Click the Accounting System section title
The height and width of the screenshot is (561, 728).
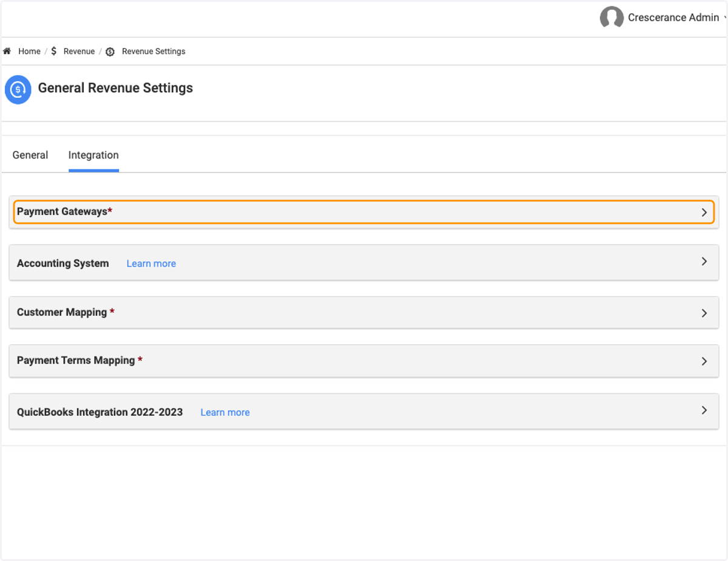point(63,263)
